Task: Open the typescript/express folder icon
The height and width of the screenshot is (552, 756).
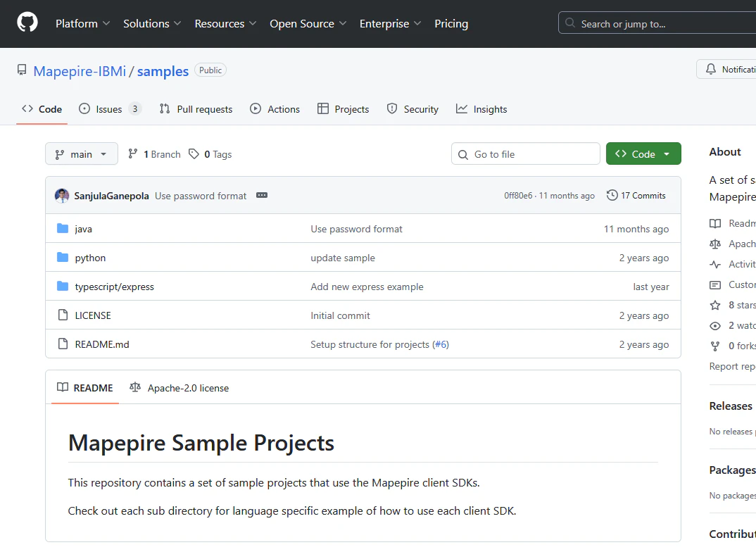Action: click(63, 287)
